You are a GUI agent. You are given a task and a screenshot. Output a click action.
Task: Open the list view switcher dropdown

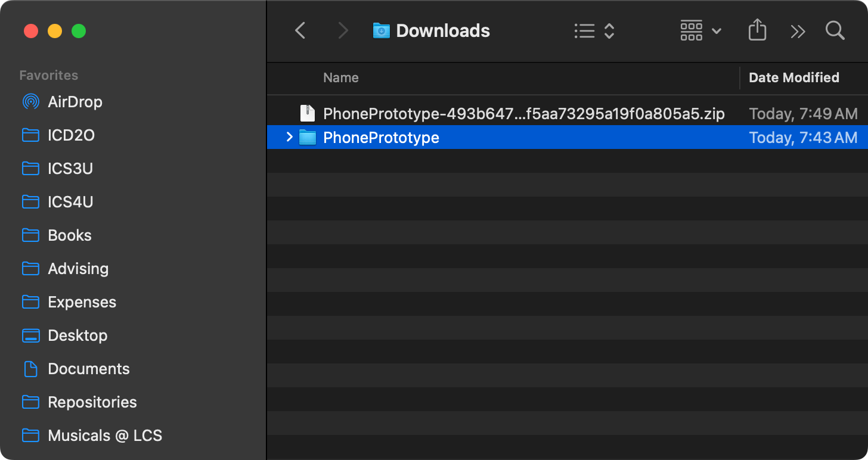[594, 31]
